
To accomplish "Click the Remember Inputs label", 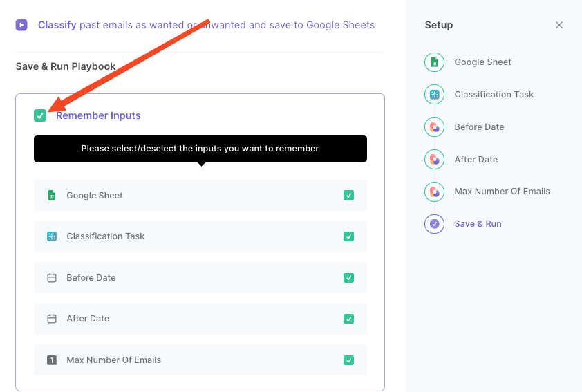I will click(x=98, y=115).
